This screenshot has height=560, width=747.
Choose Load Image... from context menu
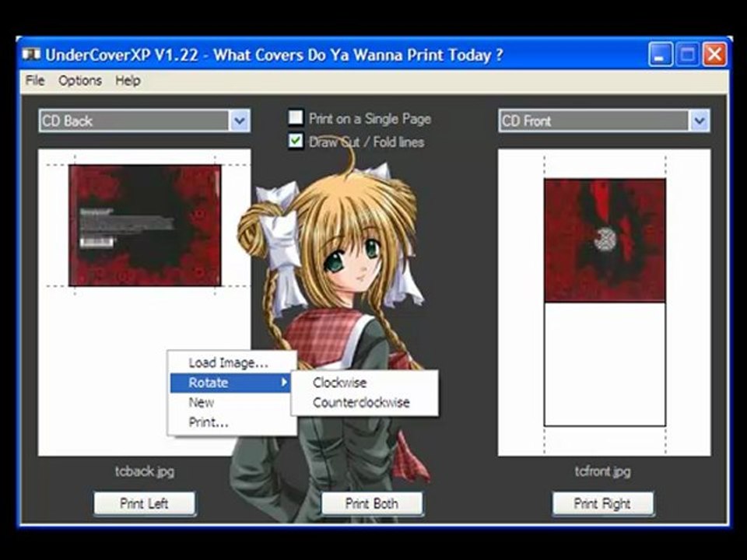point(229,363)
